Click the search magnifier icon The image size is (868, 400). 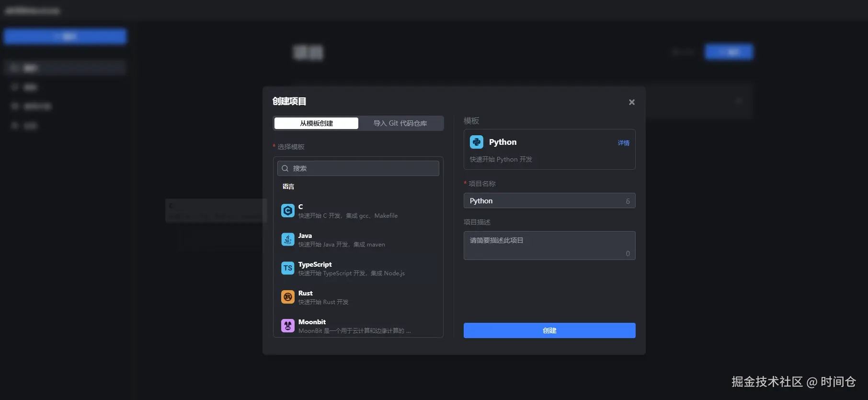click(285, 168)
